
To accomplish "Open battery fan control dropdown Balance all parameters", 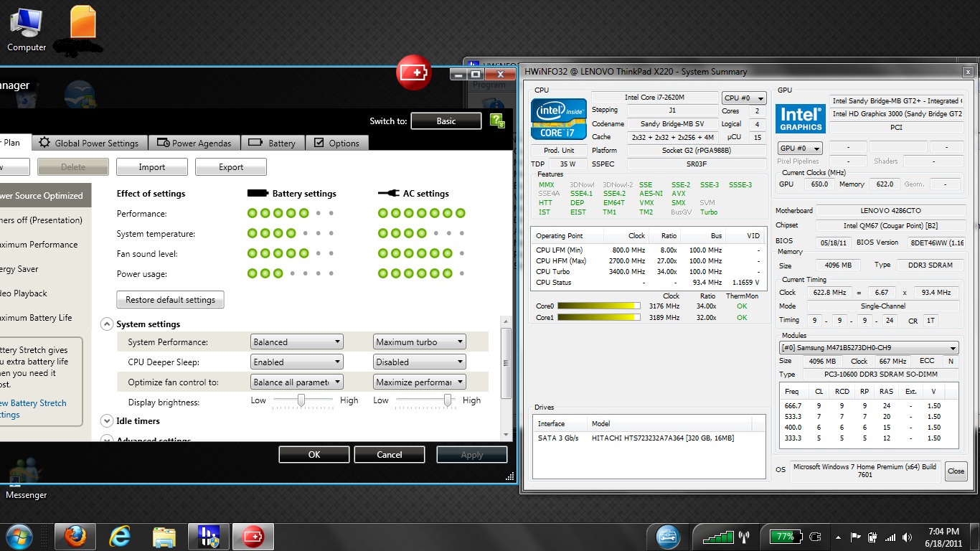I will pyautogui.click(x=297, y=382).
